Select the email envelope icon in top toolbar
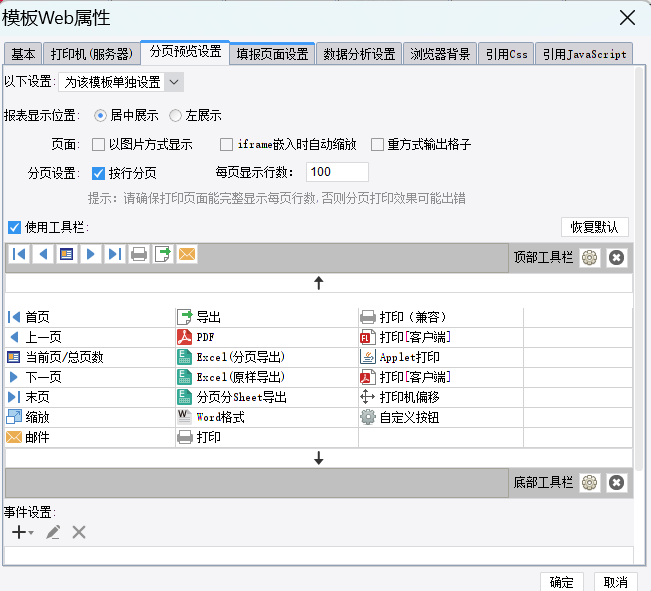The width and height of the screenshot is (651, 591). point(187,254)
